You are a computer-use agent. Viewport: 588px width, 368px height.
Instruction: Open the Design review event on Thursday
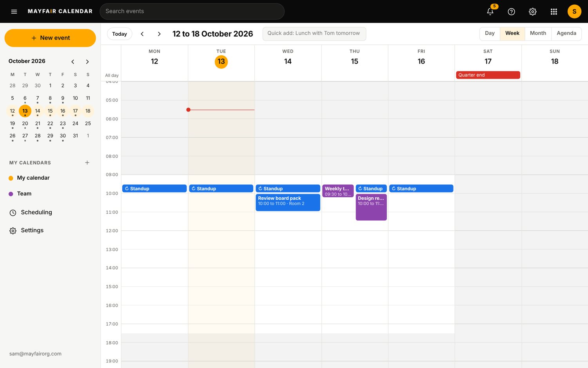tap(371, 207)
